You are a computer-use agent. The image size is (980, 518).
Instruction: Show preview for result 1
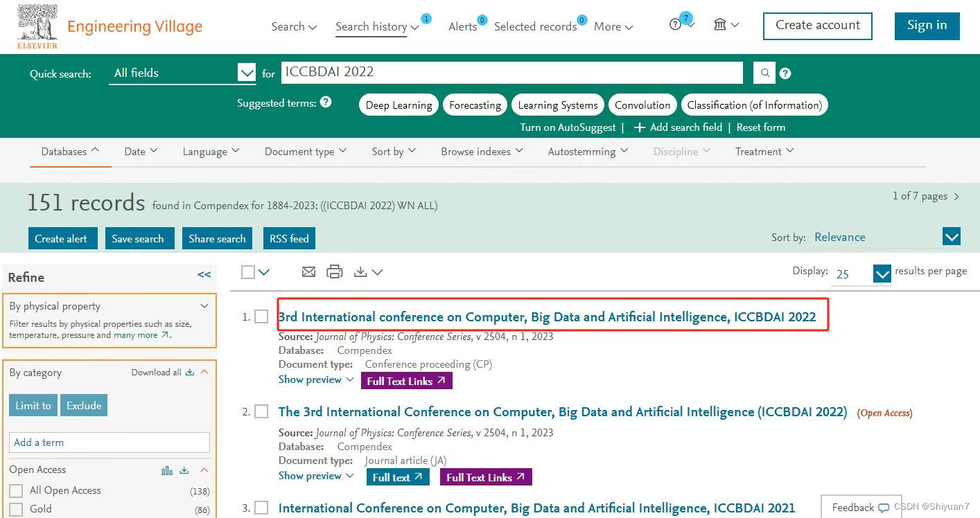[316, 379]
